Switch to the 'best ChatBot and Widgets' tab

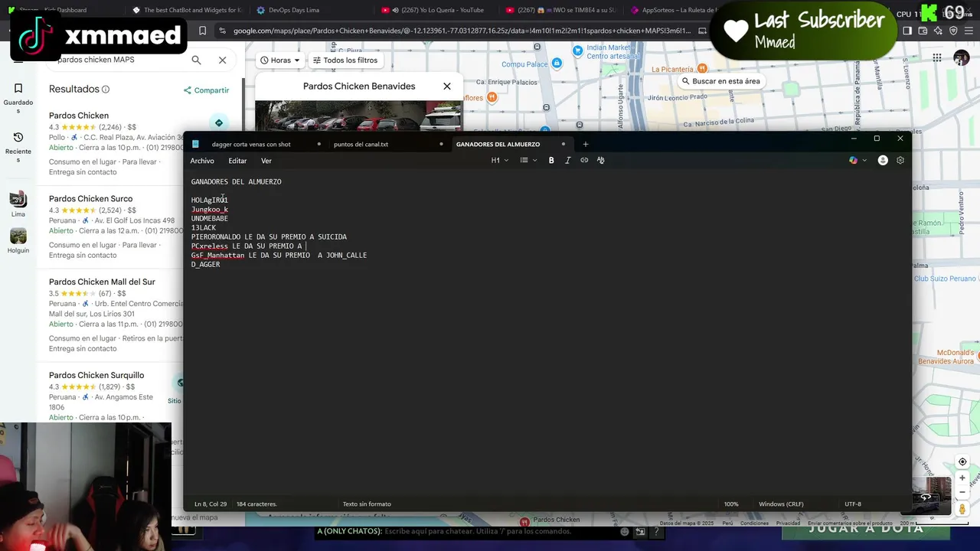(188, 10)
